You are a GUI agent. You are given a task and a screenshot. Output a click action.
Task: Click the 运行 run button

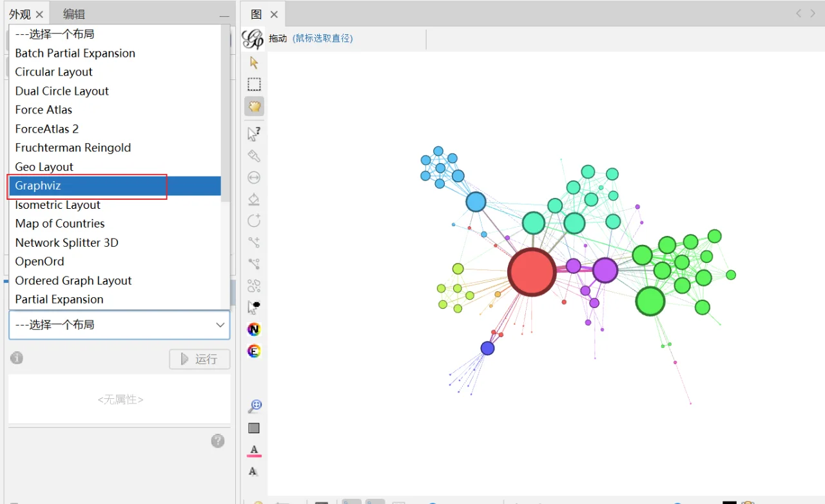pyautogui.click(x=200, y=359)
